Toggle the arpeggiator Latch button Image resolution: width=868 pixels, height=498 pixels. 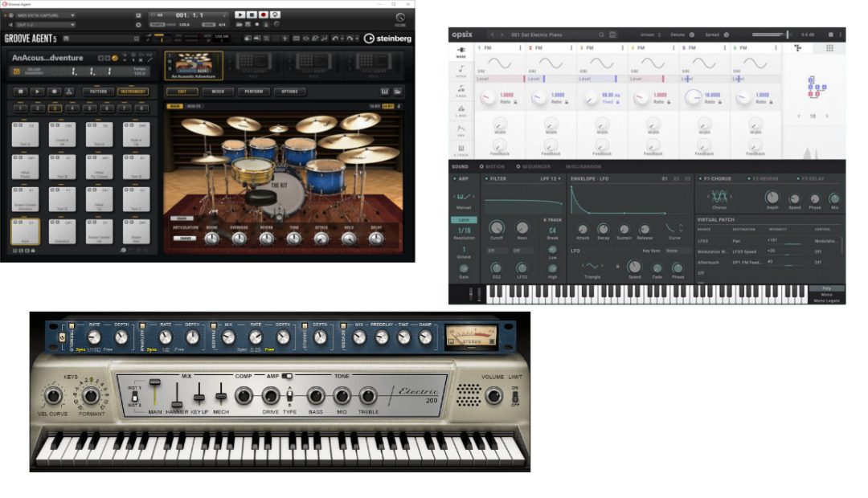464,219
